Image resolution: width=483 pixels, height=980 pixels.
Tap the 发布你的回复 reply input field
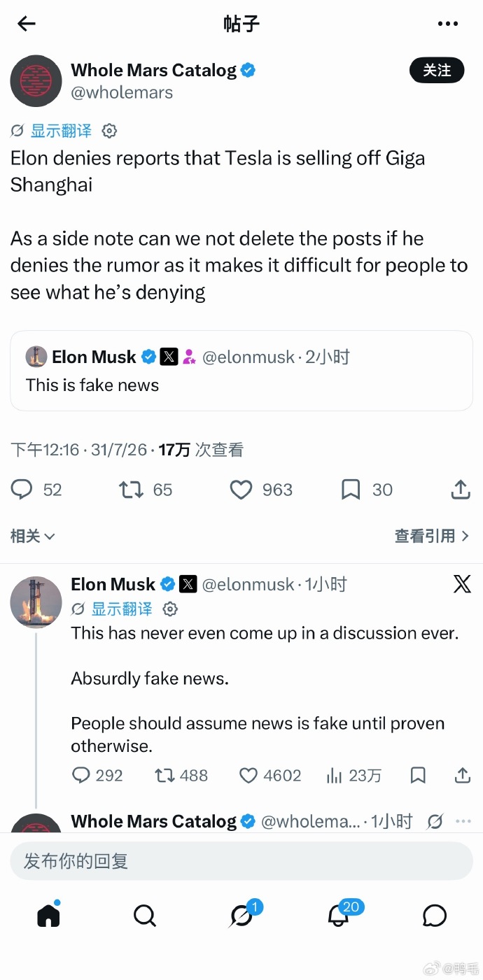tap(241, 861)
